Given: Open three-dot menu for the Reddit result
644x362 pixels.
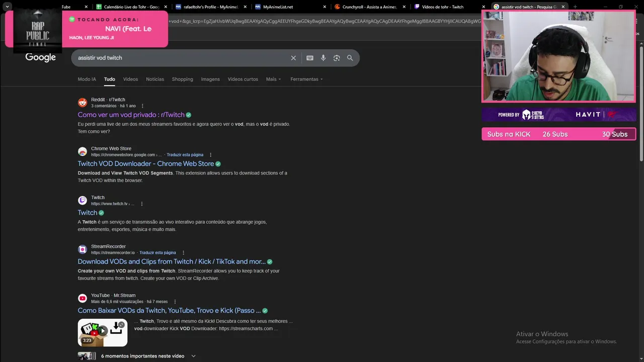Looking at the screenshot, I should click(x=142, y=106).
